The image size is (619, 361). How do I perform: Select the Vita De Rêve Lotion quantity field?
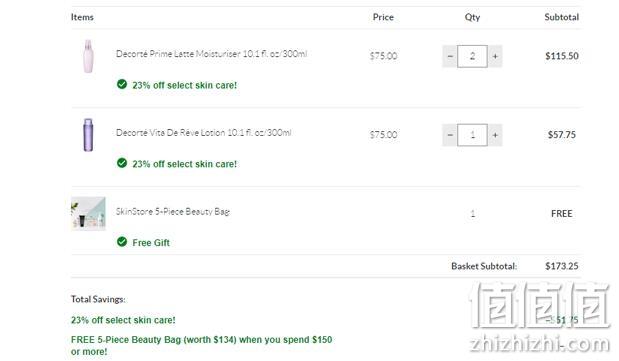[472, 135]
